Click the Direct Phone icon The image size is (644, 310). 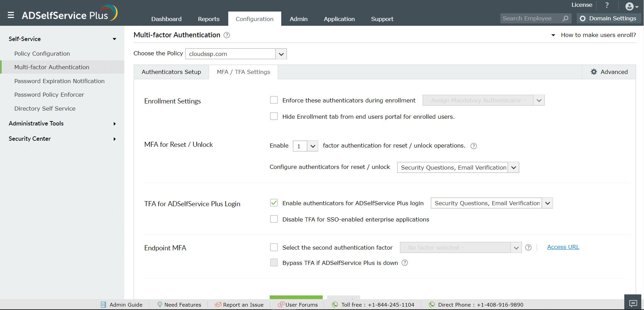pos(432,305)
